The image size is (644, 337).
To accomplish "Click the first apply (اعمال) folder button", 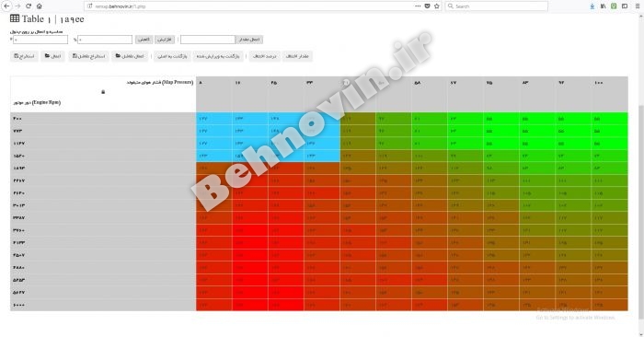I will 52,56.
